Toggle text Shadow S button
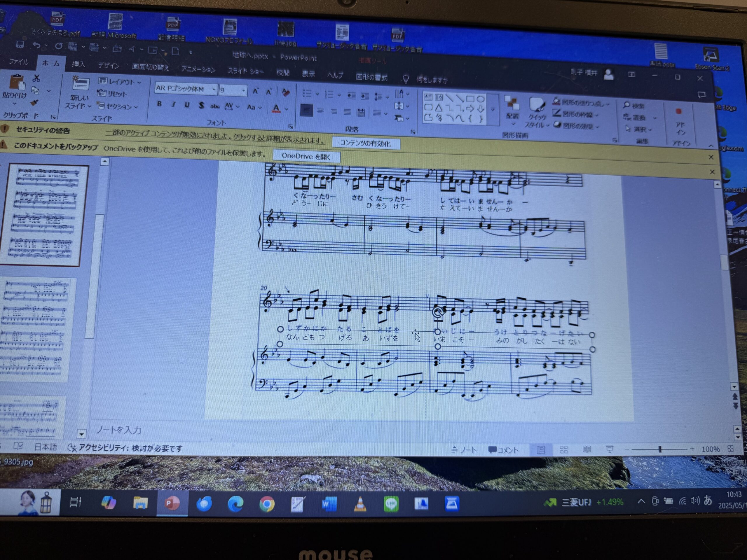The image size is (747, 560). [x=201, y=106]
